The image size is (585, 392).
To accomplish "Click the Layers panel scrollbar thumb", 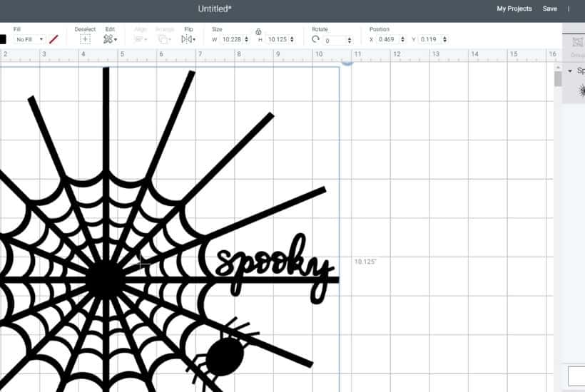I will coord(558,79).
